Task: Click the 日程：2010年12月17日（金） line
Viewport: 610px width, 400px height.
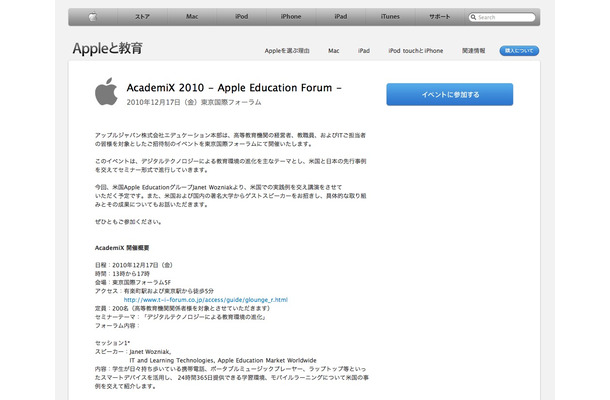Action: pyautogui.click(x=134, y=265)
